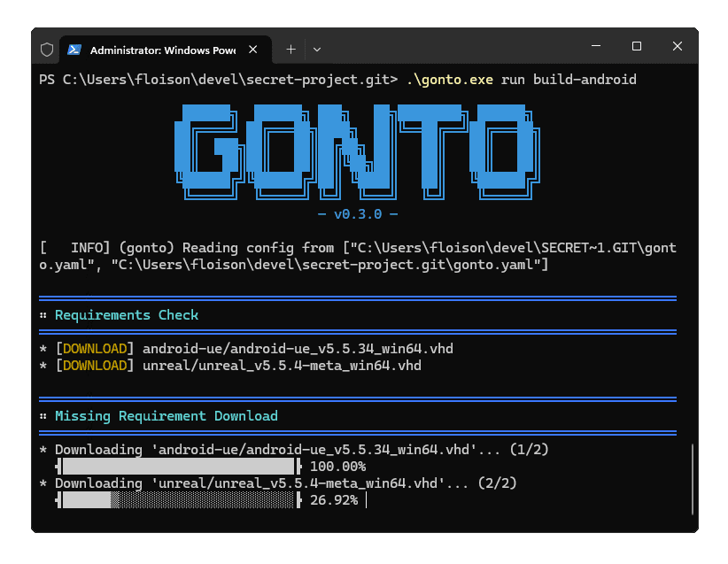Click the maximize icon in the title bar

[636, 46]
